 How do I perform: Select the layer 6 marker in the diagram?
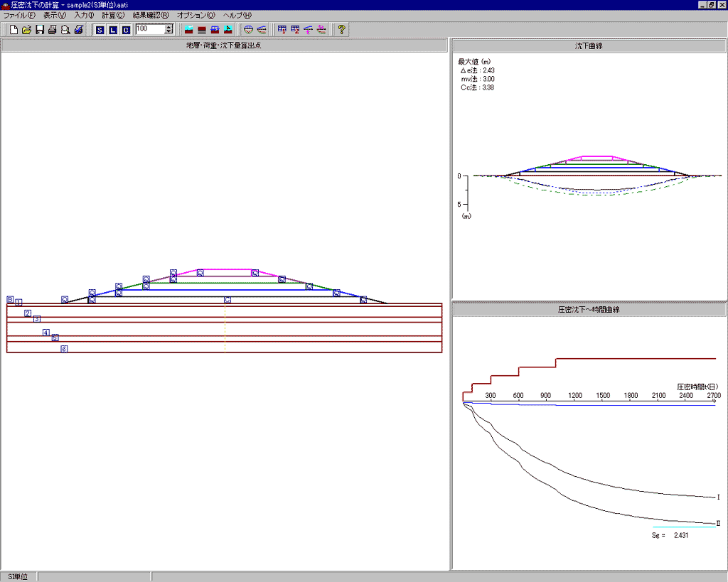point(64,349)
